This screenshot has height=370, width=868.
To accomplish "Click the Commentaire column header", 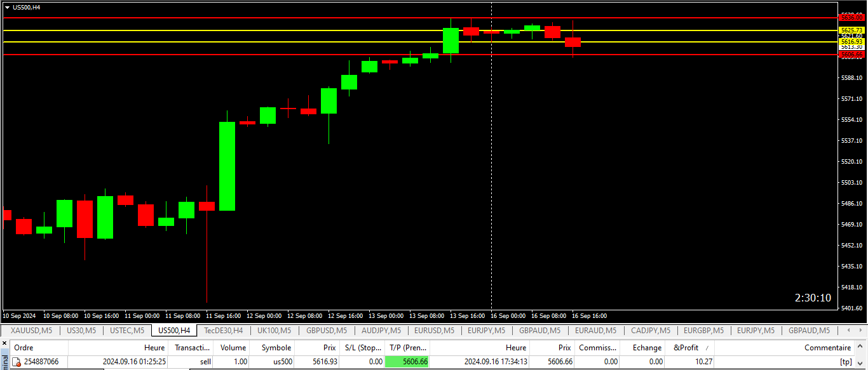I will pyautogui.click(x=827, y=348).
